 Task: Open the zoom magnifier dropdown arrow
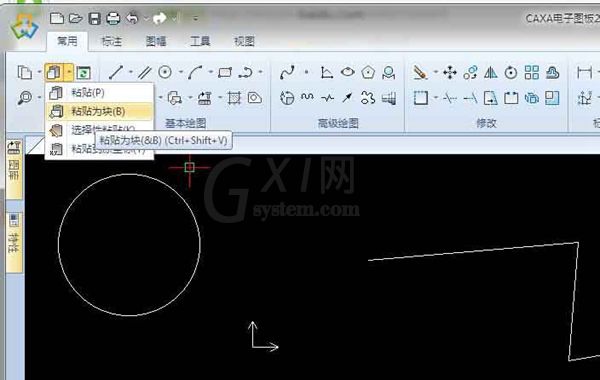[39, 98]
